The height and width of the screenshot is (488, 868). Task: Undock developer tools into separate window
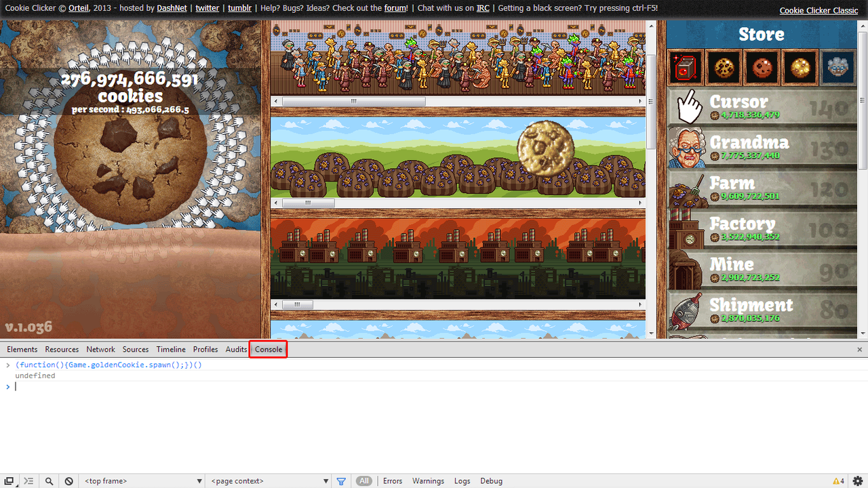(x=9, y=481)
